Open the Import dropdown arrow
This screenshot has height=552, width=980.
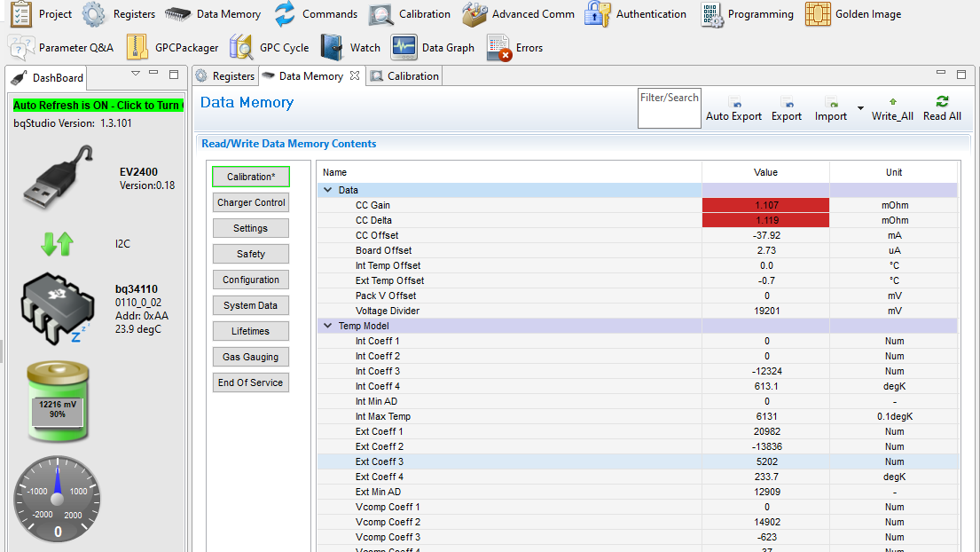pos(860,108)
